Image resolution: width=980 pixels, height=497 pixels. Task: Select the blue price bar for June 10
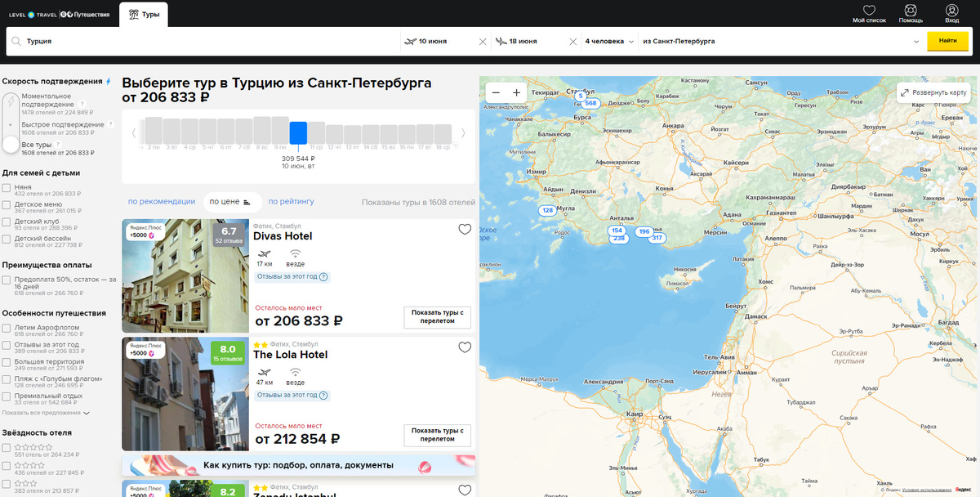[298, 132]
